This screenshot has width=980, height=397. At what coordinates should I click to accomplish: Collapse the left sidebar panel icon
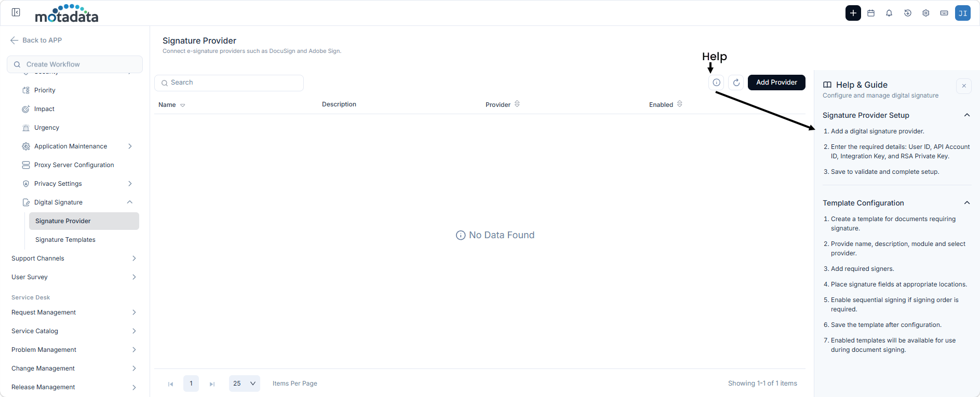[x=16, y=12]
